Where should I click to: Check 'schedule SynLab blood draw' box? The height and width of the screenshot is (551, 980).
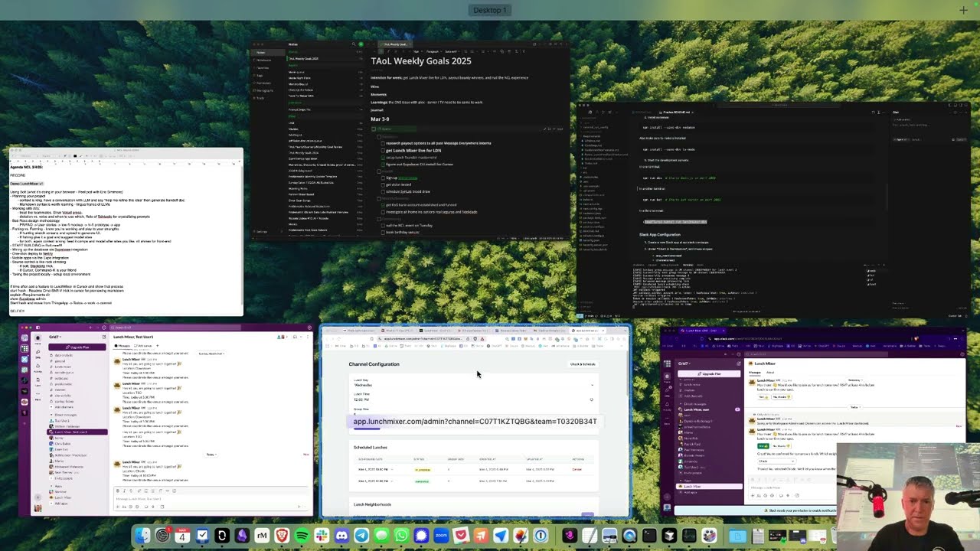[382, 191]
